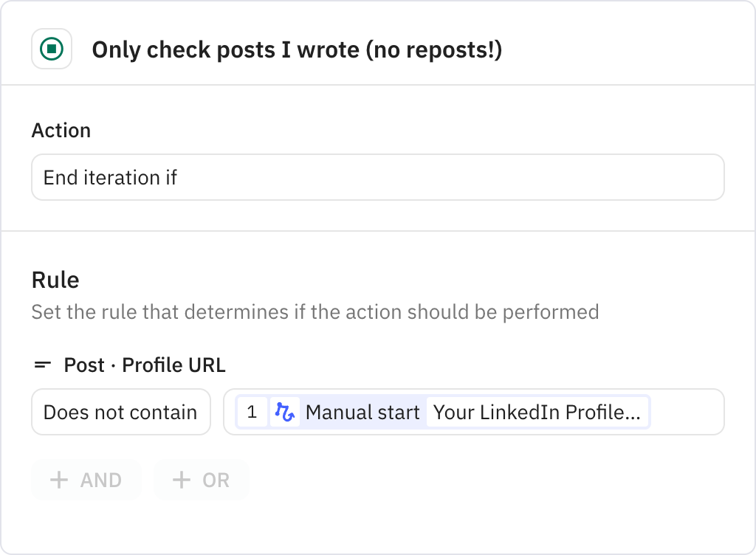Click the plus icon in the OR button

(181, 480)
